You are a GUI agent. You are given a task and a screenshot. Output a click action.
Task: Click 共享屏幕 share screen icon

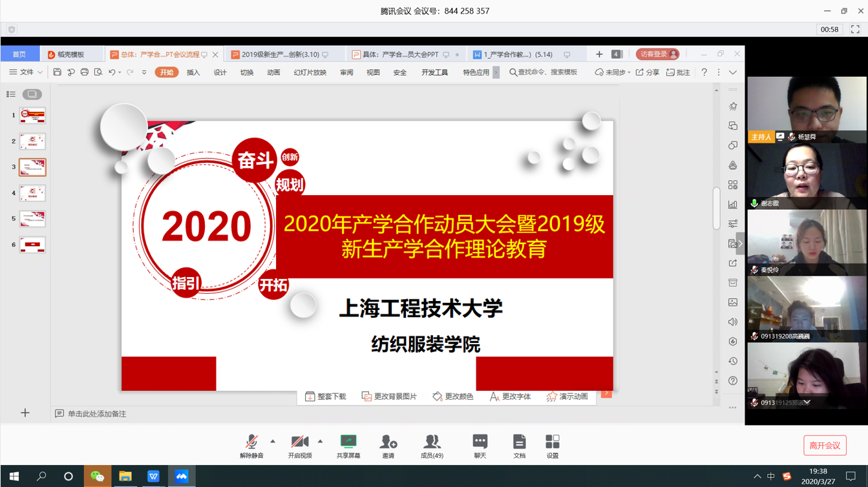348,445
